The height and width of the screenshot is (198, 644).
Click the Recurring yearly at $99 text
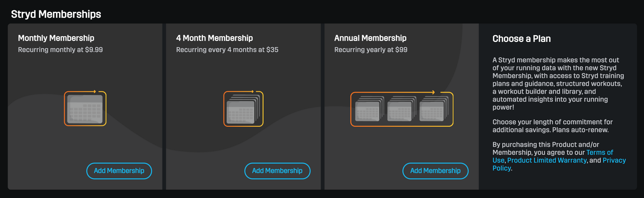click(371, 50)
